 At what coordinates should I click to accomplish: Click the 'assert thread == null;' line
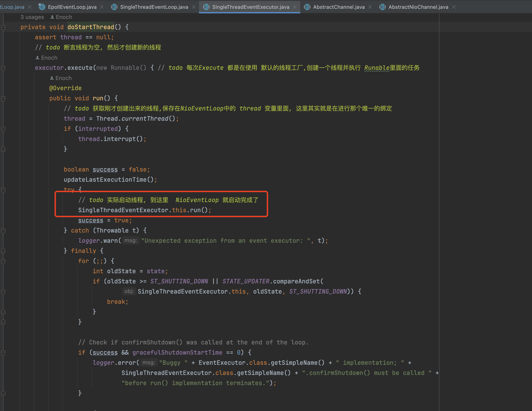tap(74, 37)
